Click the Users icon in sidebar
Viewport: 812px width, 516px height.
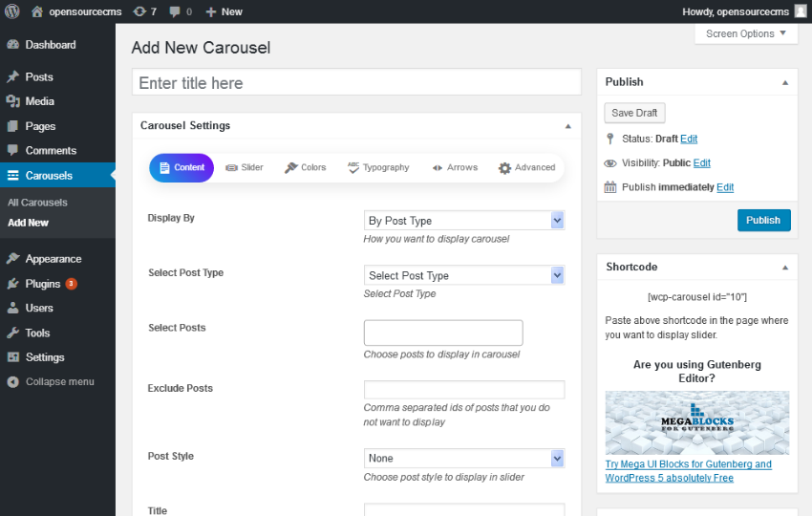point(13,308)
